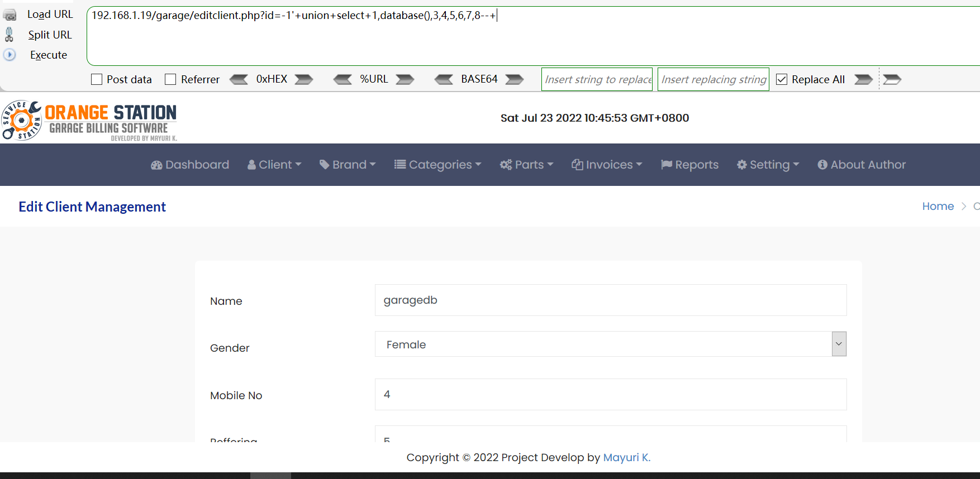Click the Reports flag icon
Viewport: 980px width, 479px height.
click(x=667, y=165)
